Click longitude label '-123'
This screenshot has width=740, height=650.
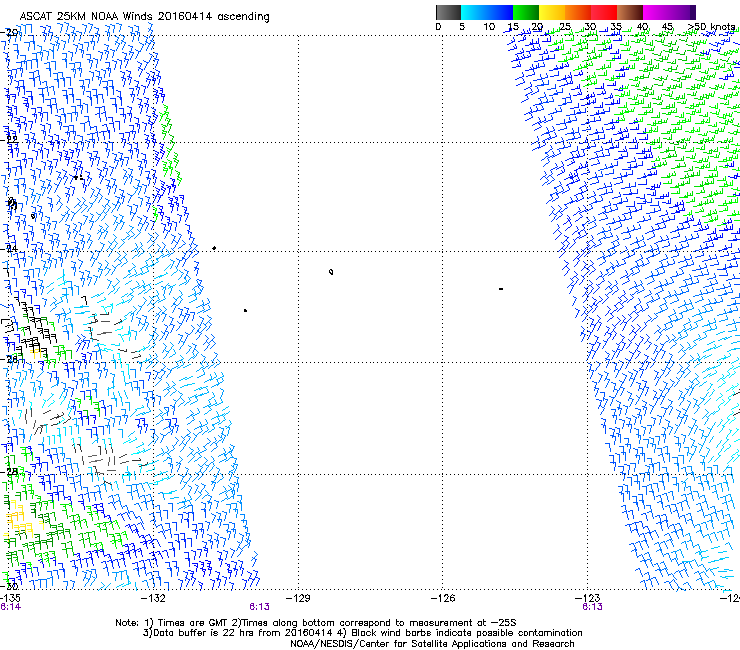[587, 598]
